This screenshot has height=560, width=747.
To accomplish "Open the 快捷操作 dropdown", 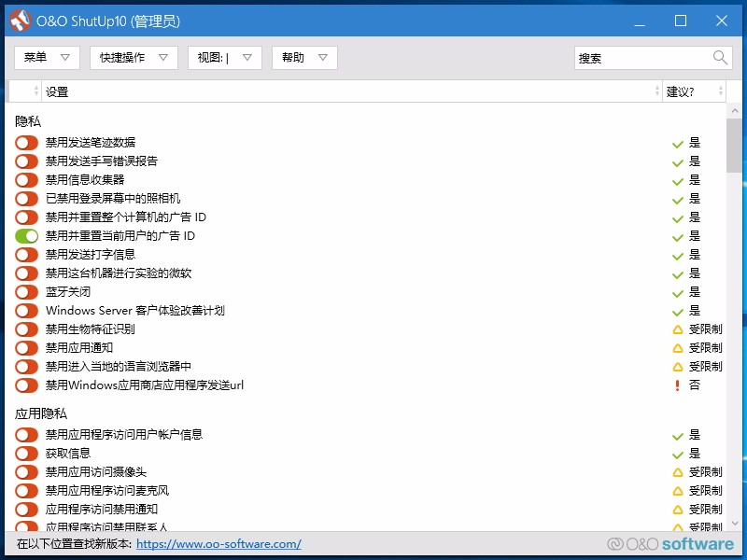I will (134, 58).
